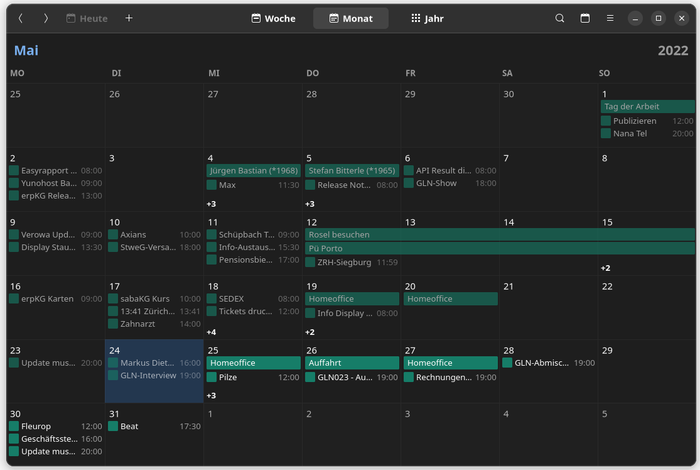The height and width of the screenshot is (470, 700).
Task: Open Max event at 11:30
Action: [x=253, y=185]
